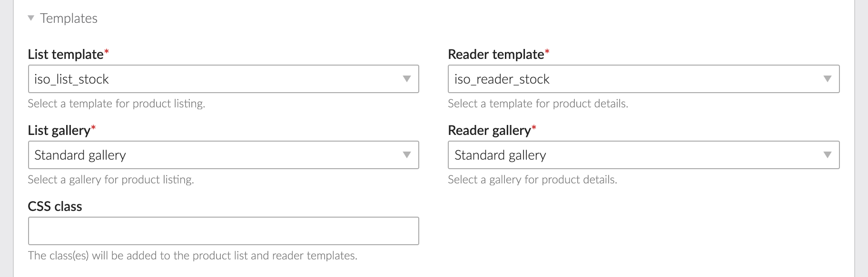The width and height of the screenshot is (868, 277).
Task: Click the Standard gallery value under List gallery
Action: point(80,155)
